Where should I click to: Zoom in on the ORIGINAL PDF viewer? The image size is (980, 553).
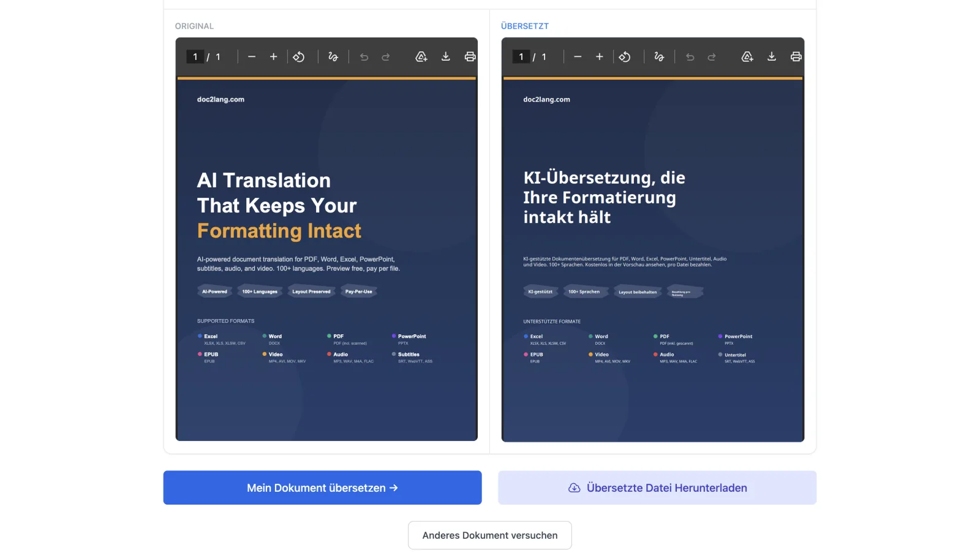point(274,57)
